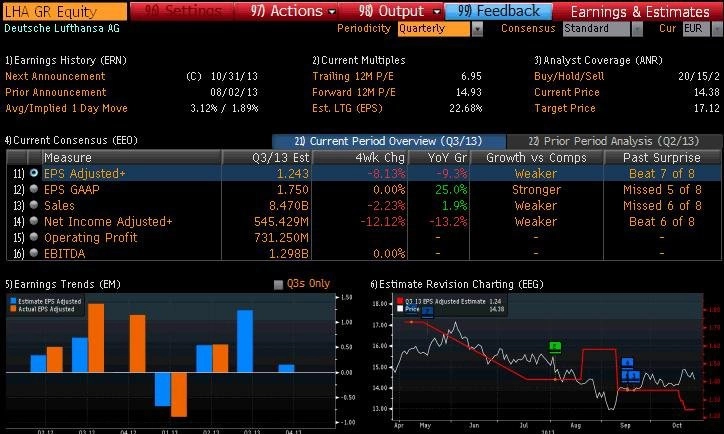724x434 pixels.
Task: Click the EPS GAAP YoY growth 25.0%
Action: tap(451, 189)
